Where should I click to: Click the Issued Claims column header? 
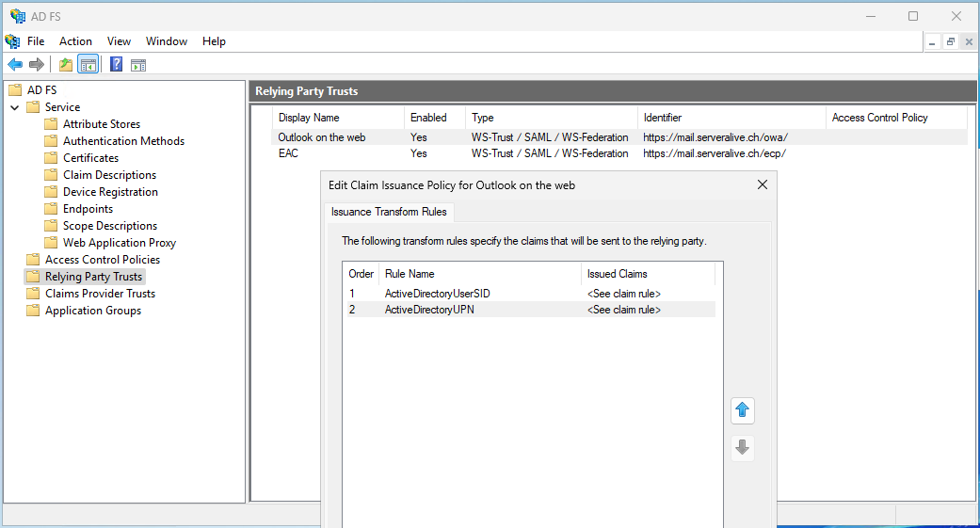(648, 274)
